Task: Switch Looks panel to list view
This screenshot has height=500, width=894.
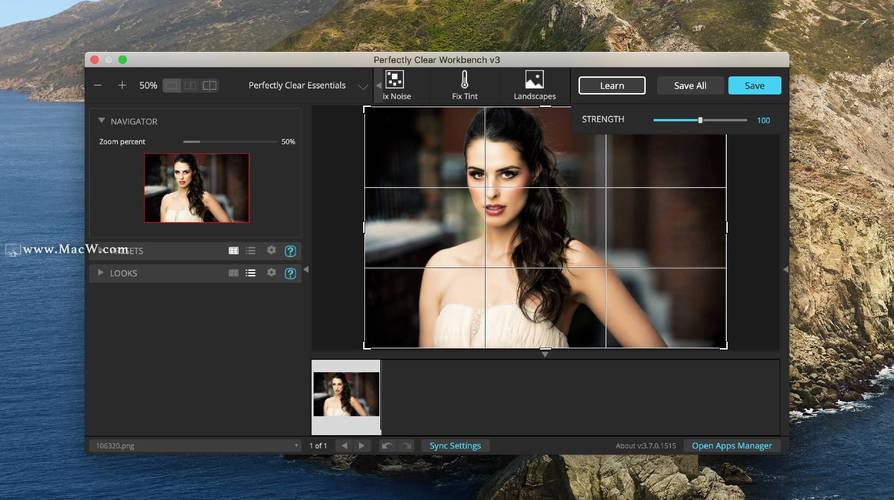Action: [x=251, y=273]
